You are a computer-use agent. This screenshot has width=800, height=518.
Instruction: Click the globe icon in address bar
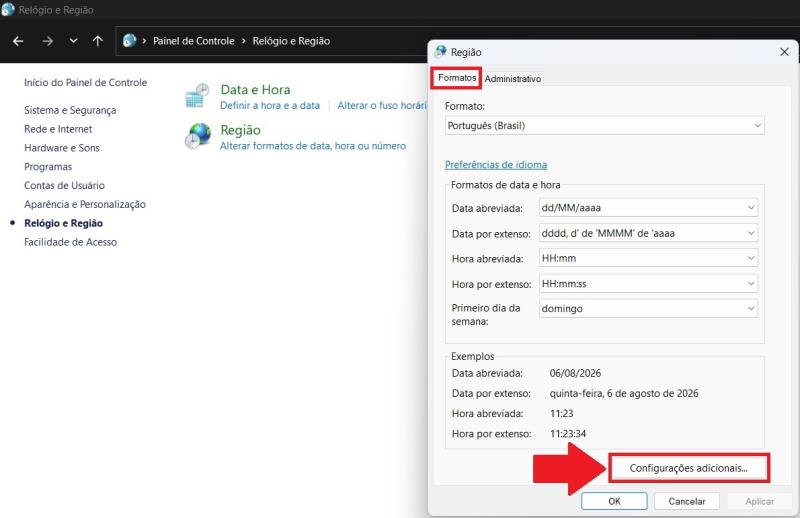[x=130, y=40]
